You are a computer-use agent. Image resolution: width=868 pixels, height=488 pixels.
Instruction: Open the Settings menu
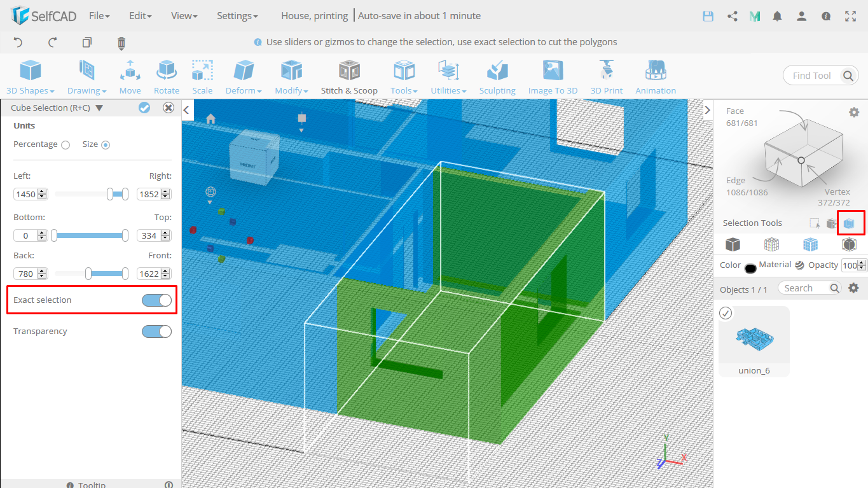237,16
